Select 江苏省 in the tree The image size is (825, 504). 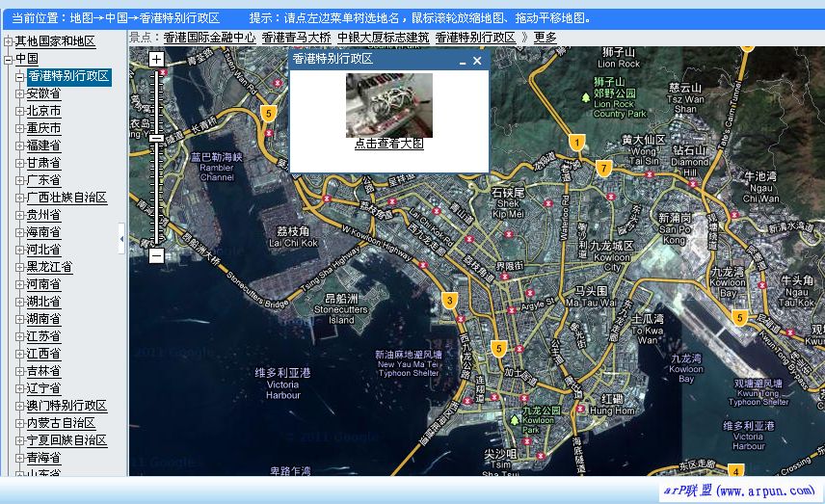43,336
